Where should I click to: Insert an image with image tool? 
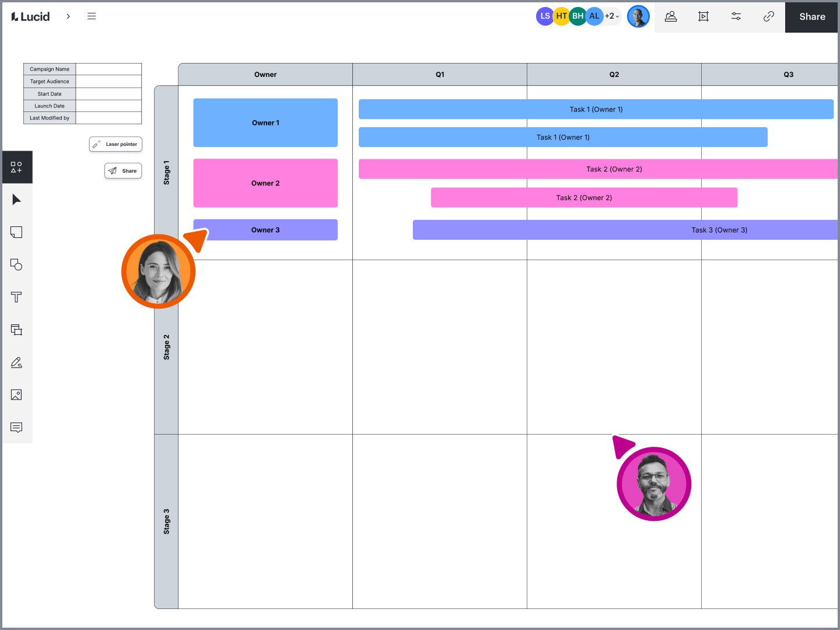(17, 395)
